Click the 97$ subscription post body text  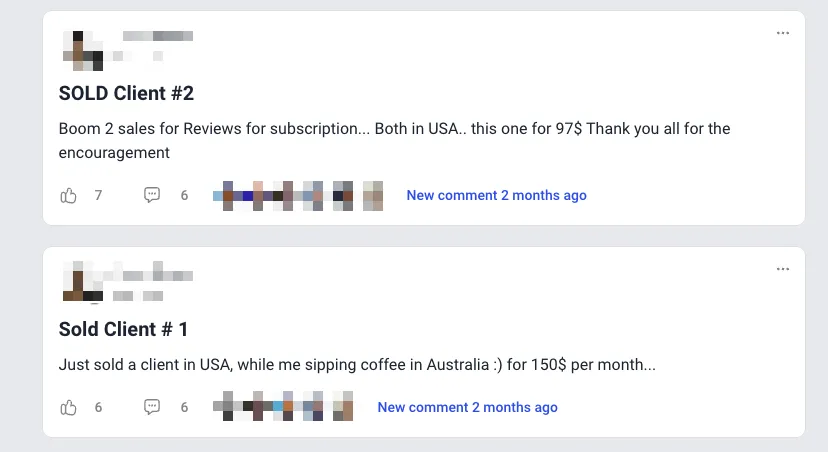394,140
